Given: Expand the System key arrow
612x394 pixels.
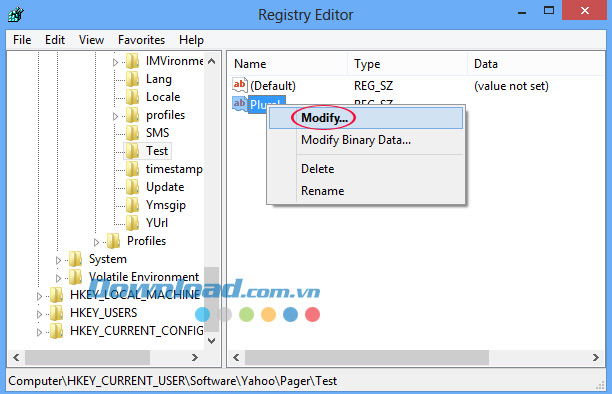Looking at the screenshot, I should tap(58, 260).
